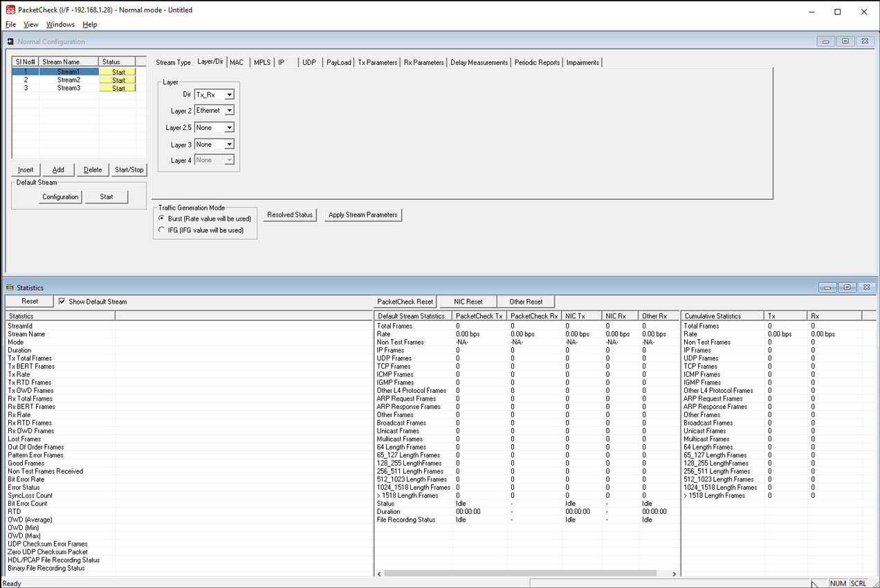Switch to the PayLoad tab
This screenshot has height=588, width=880.
point(339,62)
